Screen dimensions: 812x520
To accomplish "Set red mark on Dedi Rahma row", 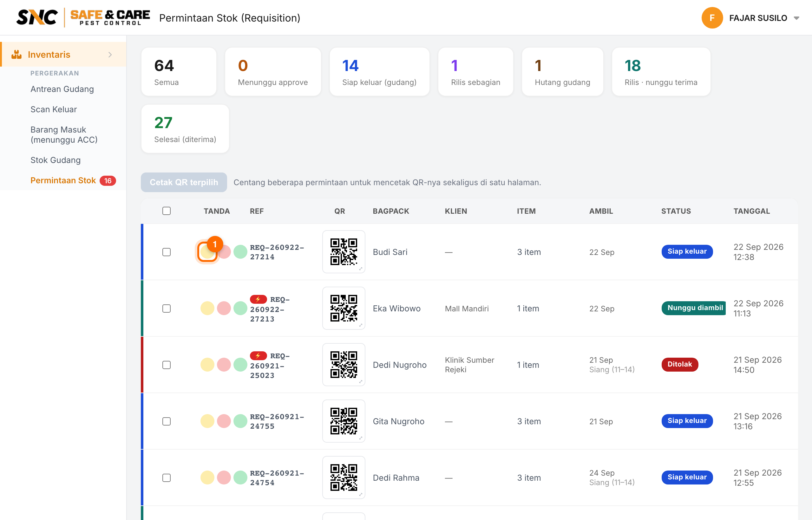I will [224, 478].
